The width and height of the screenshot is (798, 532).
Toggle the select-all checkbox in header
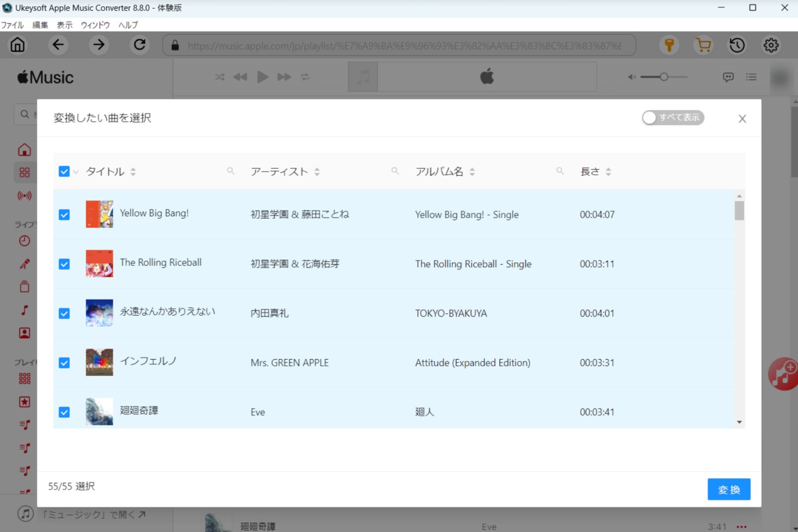(x=64, y=171)
